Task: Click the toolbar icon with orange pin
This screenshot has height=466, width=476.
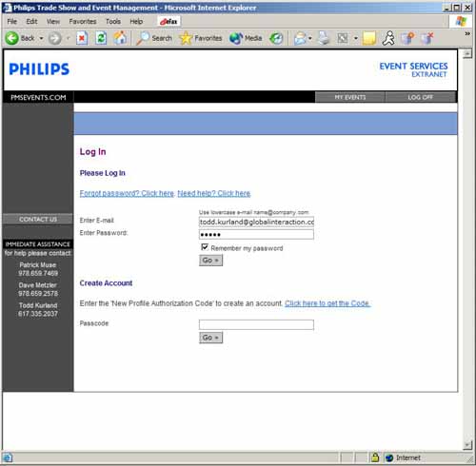Action: tap(407, 38)
